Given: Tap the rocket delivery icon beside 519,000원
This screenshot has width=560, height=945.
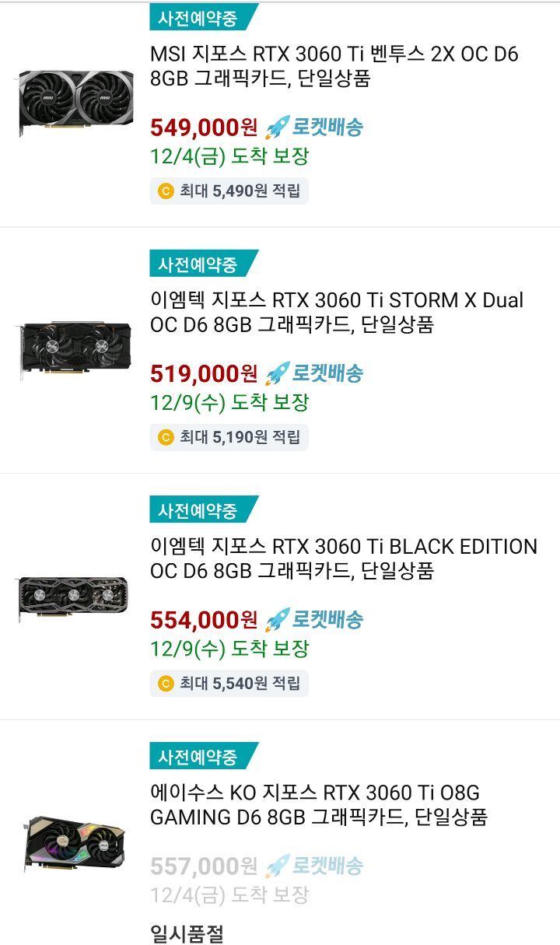Looking at the screenshot, I should pos(277,373).
